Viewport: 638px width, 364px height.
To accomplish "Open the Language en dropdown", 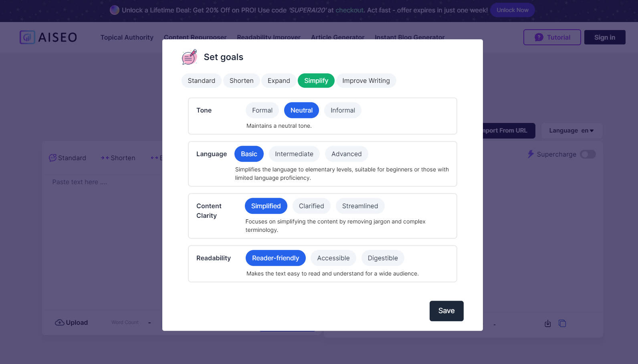I will (x=571, y=131).
